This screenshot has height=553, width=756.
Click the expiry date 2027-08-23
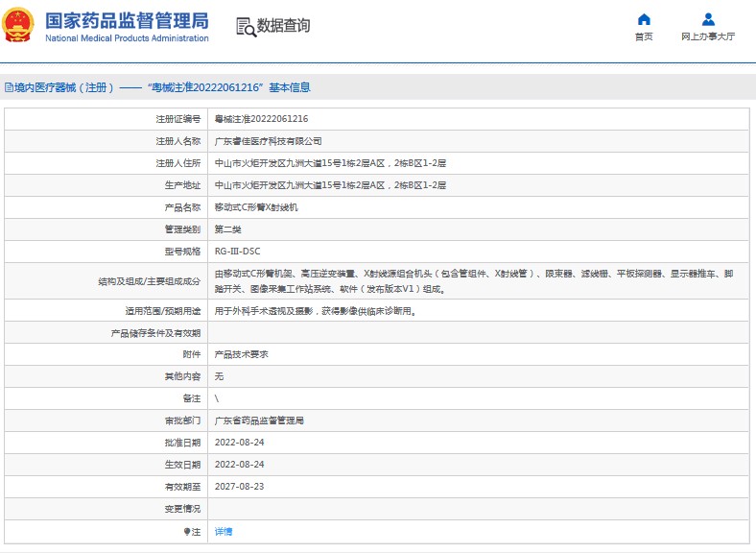tap(239, 487)
